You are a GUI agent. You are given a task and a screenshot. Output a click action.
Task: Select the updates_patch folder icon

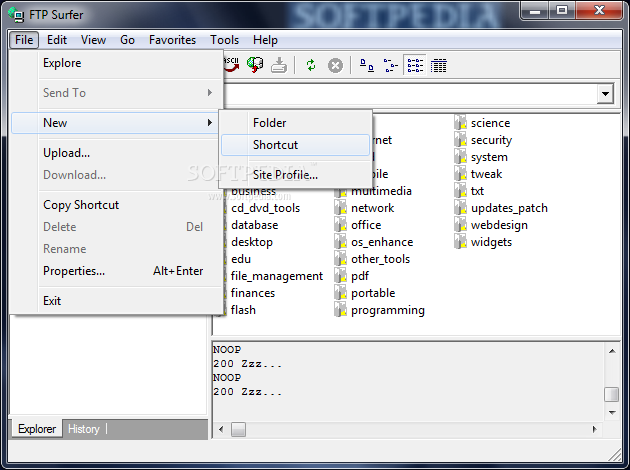tap(460, 207)
